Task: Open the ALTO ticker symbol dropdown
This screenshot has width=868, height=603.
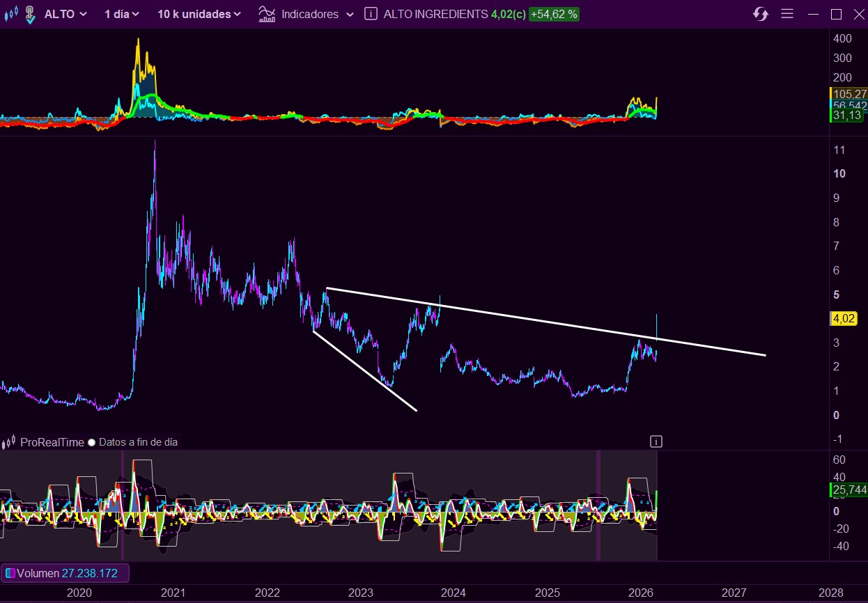Action: click(x=65, y=14)
